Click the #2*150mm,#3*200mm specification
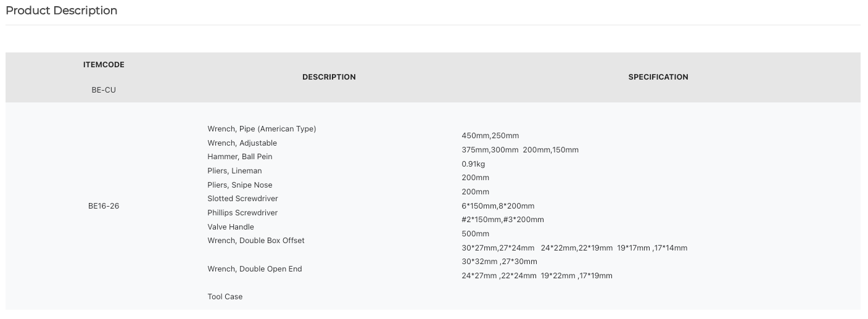The width and height of the screenshot is (868, 319). pyautogui.click(x=503, y=220)
